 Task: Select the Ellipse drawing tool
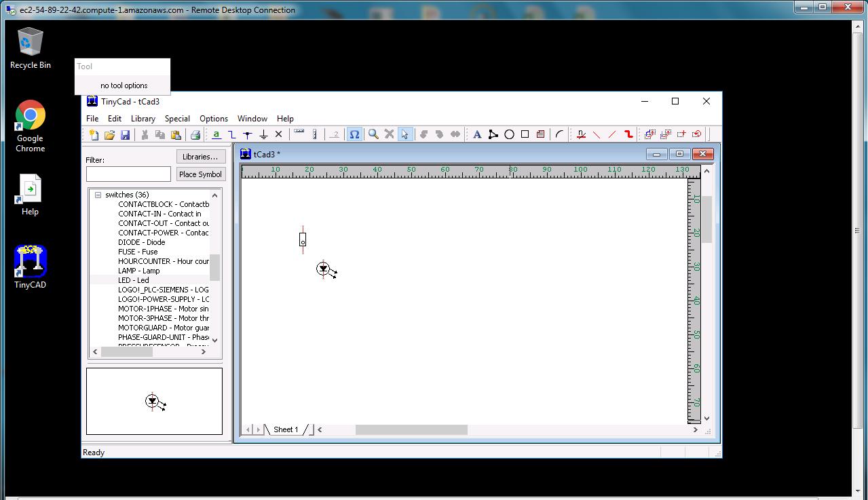click(x=509, y=134)
